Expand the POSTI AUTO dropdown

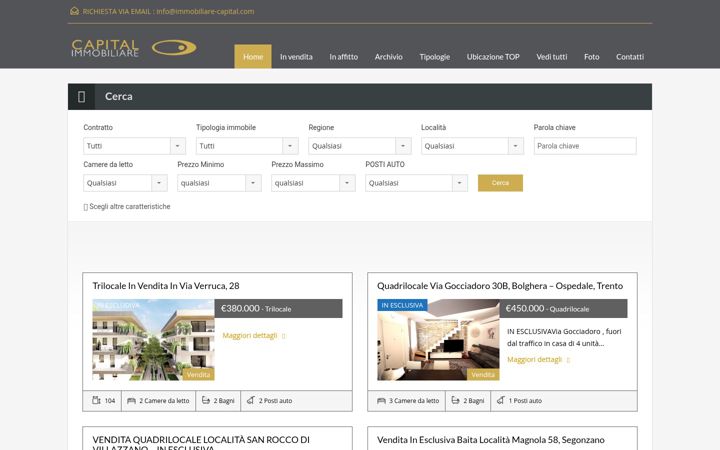(416, 183)
